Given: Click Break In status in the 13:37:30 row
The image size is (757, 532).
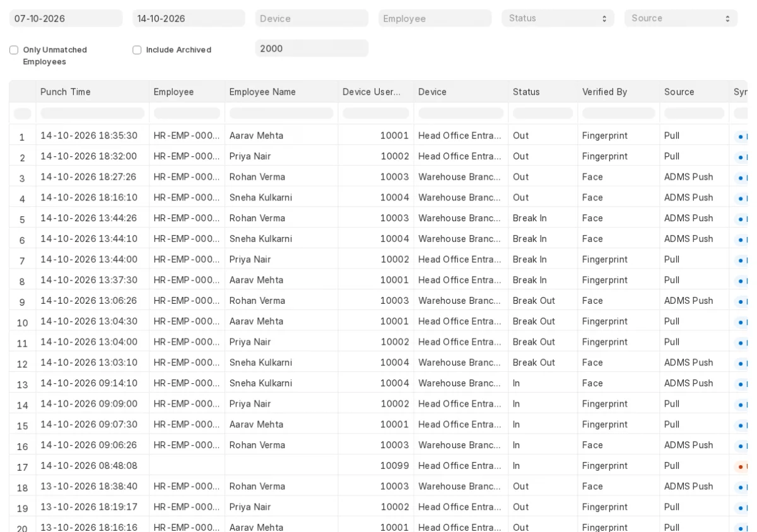Looking at the screenshot, I should (x=530, y=280).
